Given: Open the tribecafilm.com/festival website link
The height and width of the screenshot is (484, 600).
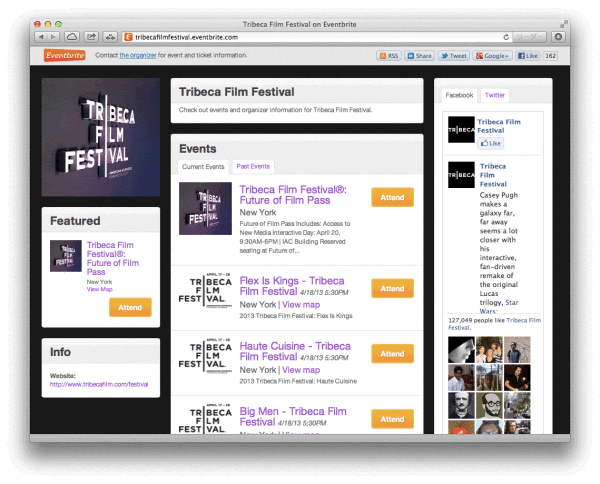Looking at the screenshot, I should pyautogui.click(x=99, y=385).
